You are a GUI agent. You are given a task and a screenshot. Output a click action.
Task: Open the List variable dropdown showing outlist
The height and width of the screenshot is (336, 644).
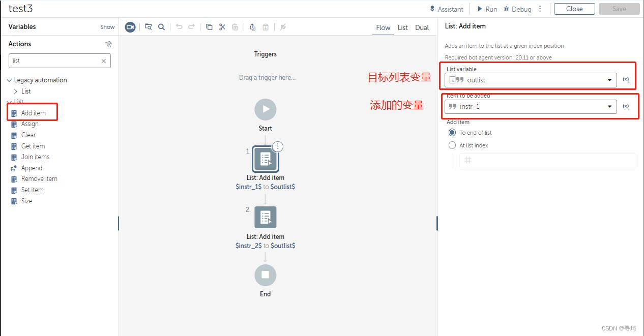tap(609, 80)
